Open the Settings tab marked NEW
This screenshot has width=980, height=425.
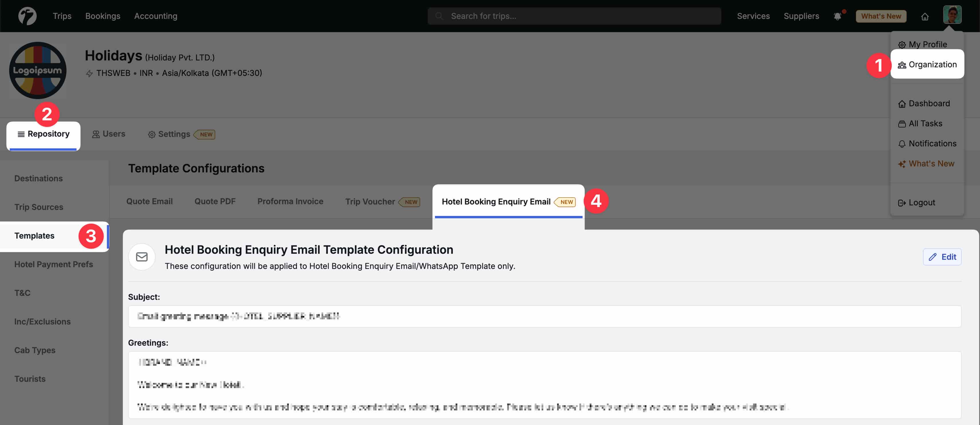[174, 134]
